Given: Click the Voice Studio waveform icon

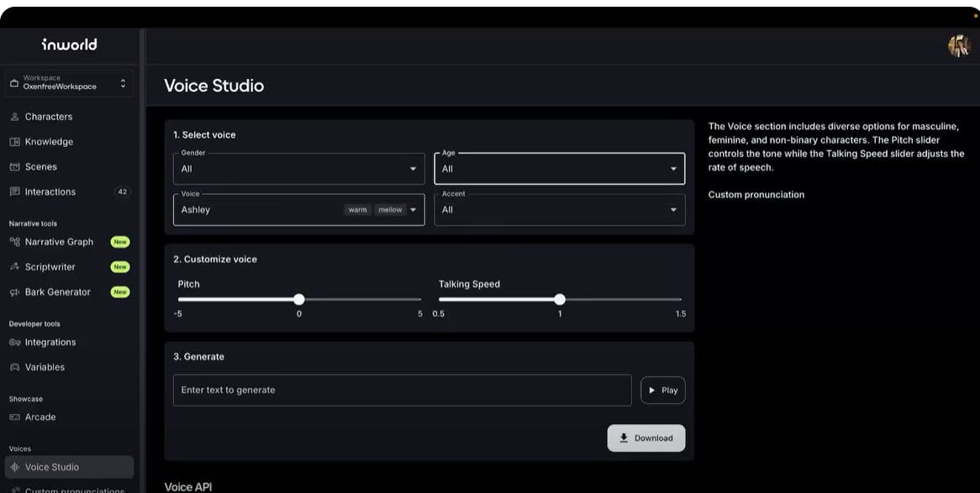Looking at the screenshot, I should 14,467.
